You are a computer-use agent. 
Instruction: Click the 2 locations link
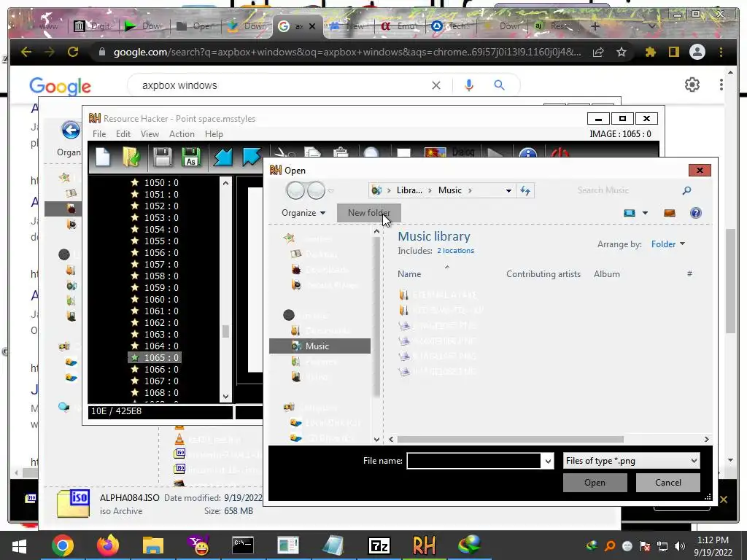click(x=455, y=251)
